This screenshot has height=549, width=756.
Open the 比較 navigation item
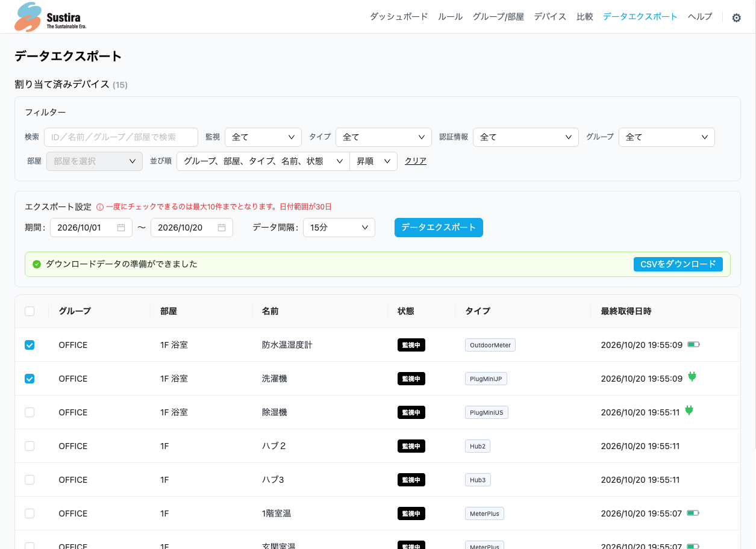point(585,17)
